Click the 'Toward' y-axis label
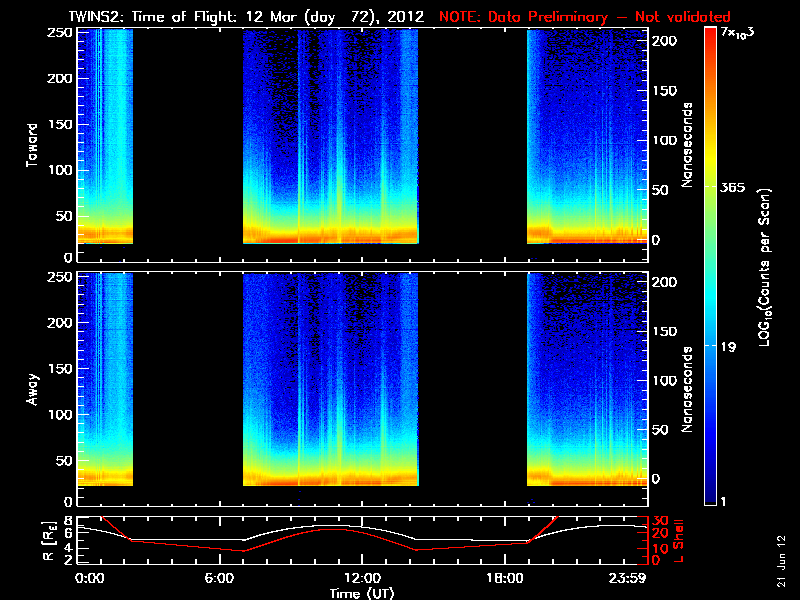The width and height of the screenshot is (800, 600). pyautogui.click(x=32, y=143)
